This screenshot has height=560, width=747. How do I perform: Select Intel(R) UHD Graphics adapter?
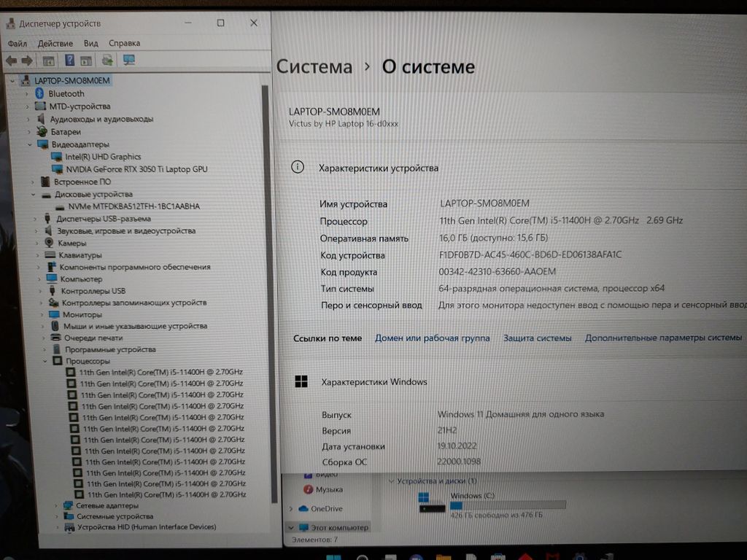103,157
